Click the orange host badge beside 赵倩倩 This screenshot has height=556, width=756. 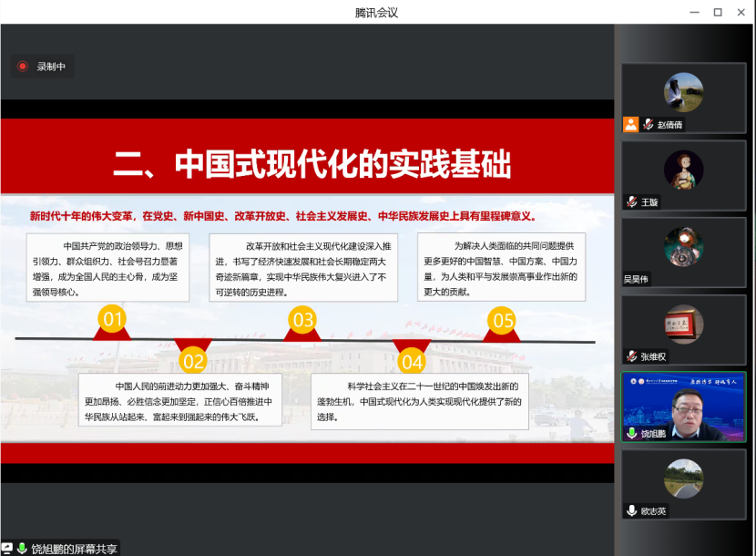(630, 125)
